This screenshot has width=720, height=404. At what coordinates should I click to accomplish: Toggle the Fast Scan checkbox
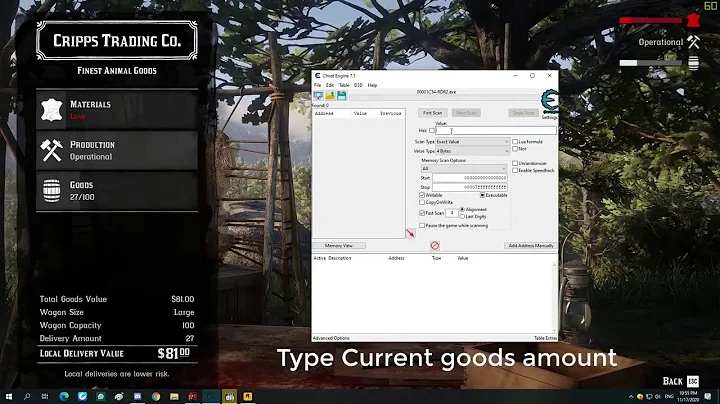point(422,213)
